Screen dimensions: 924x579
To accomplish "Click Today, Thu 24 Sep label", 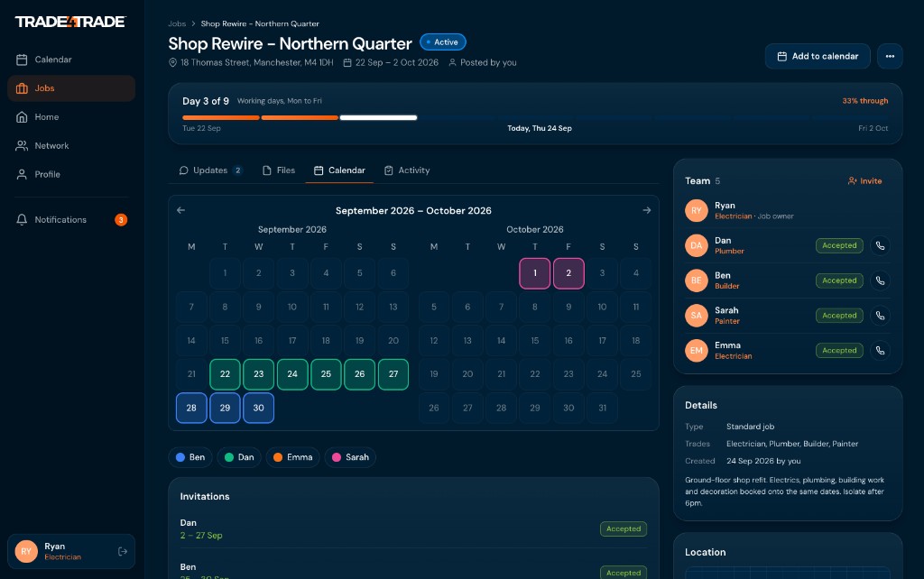I will tap(540, 128).
